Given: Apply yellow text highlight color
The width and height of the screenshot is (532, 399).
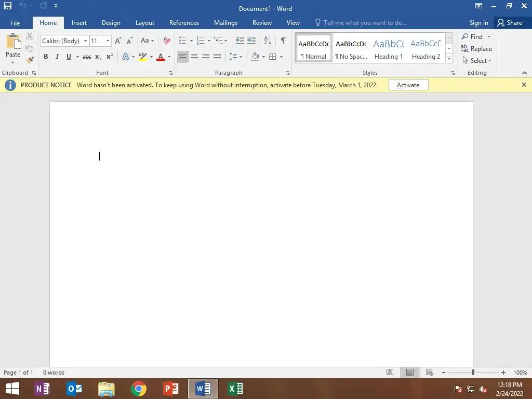Looking at the screenshot, I should [x=143, y=57].
